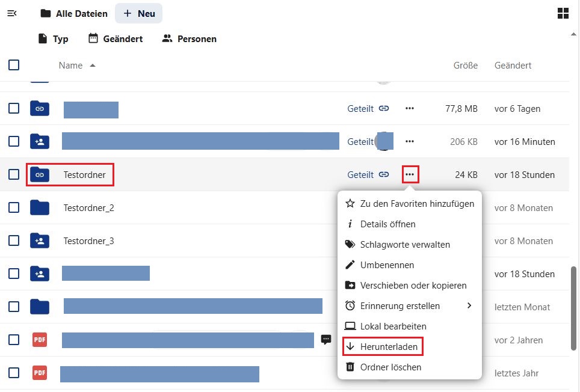Open the Geändert filter dropdown

(116, 38)
